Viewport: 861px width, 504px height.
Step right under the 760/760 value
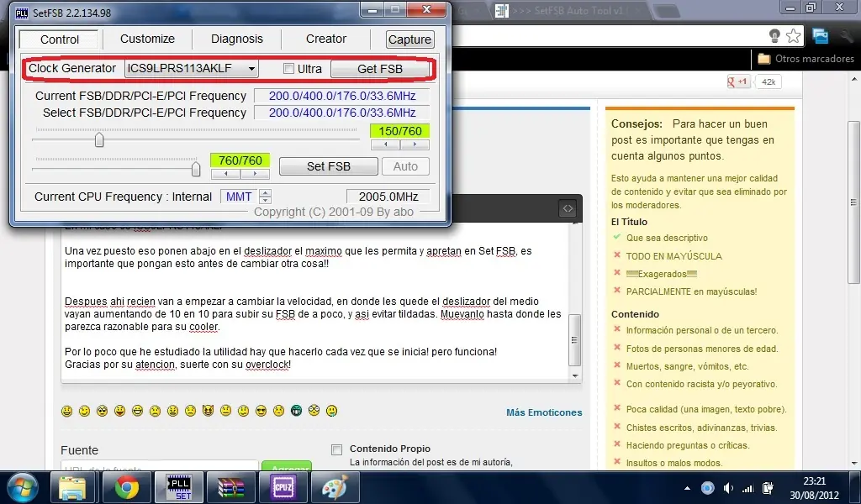point(255,174)
